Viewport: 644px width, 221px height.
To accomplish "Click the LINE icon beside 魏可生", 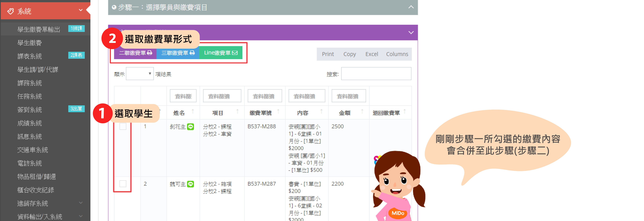I will [190, 184].
